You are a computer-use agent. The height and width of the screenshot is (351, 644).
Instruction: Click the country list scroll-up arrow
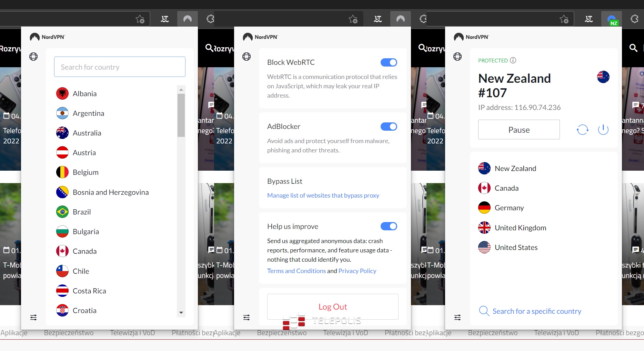181,90
